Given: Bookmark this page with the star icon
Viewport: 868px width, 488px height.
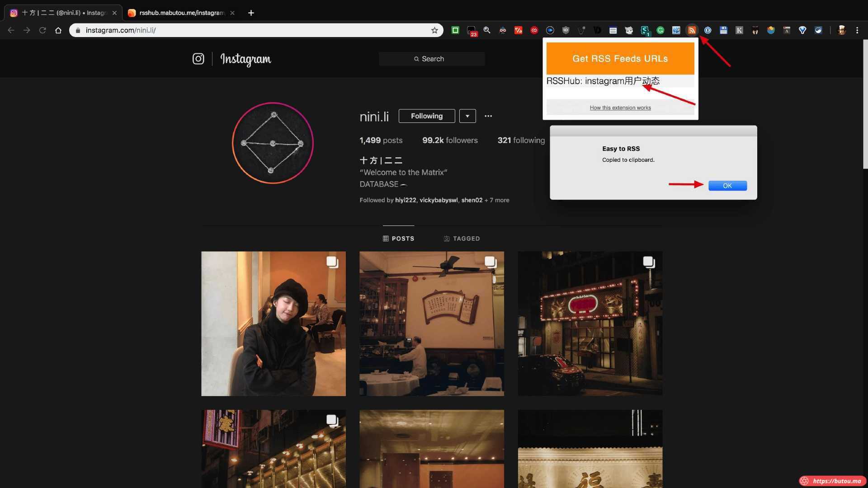Looking at the screenshot, I should click(434, 30).
